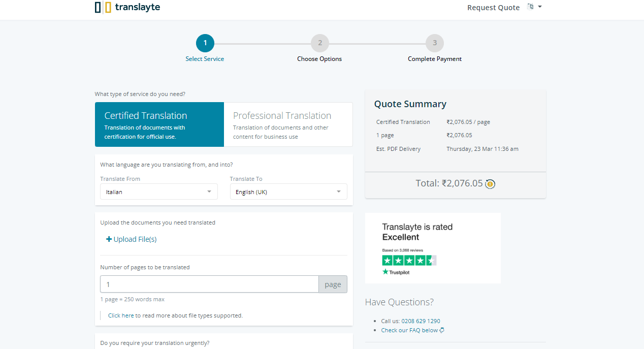Viewport: 644px width, 349px height.
Task: Select step 3 Complete Payment circle
Action: coord(435,43)
